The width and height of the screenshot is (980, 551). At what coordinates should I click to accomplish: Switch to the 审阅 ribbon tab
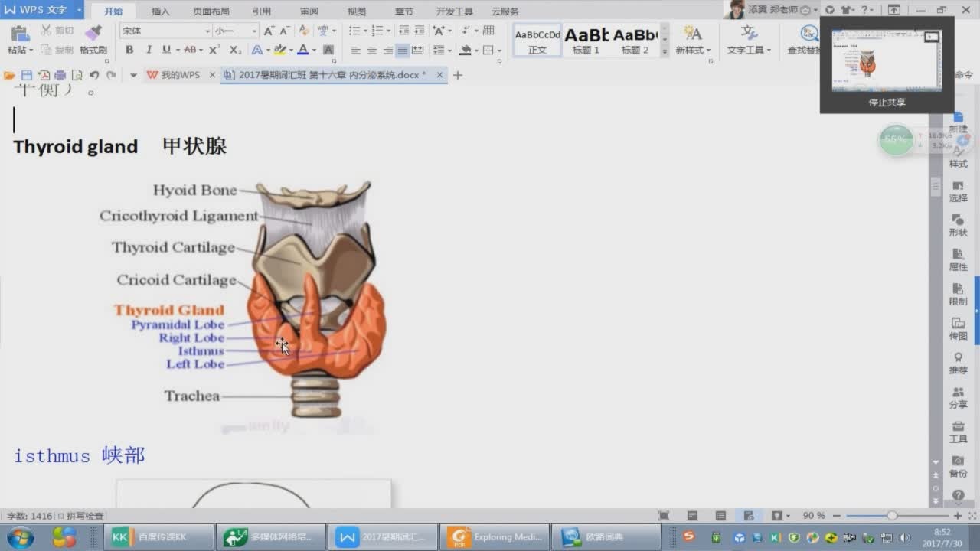(309, 11)
